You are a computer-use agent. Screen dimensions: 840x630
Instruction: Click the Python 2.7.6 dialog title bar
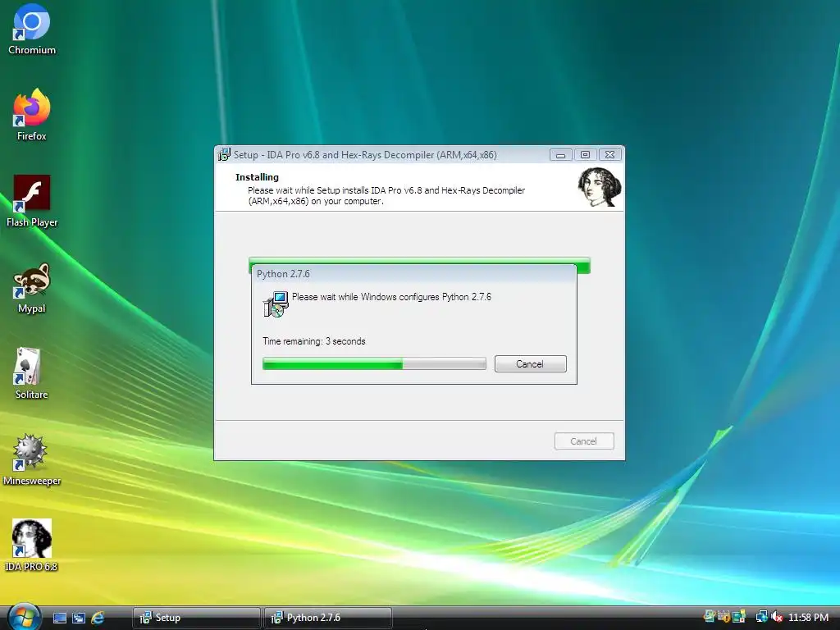tap(413, 274)
